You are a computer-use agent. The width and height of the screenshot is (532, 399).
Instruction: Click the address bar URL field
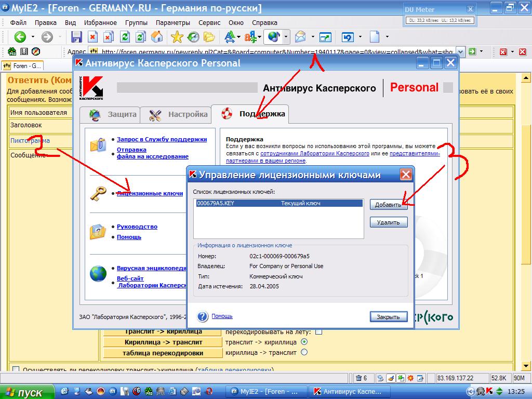coord(272,51)
